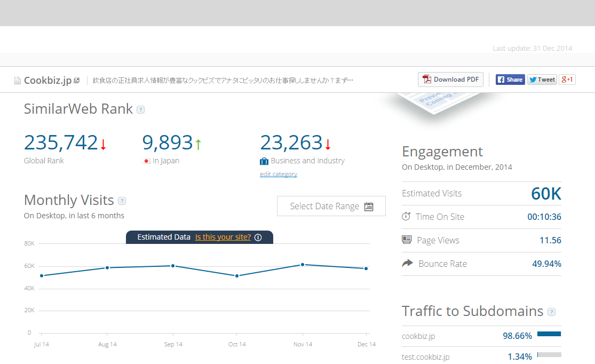595x364 pixels.
Task: Select the Sep 14 chart data point
Action: (x=173, y=266)
